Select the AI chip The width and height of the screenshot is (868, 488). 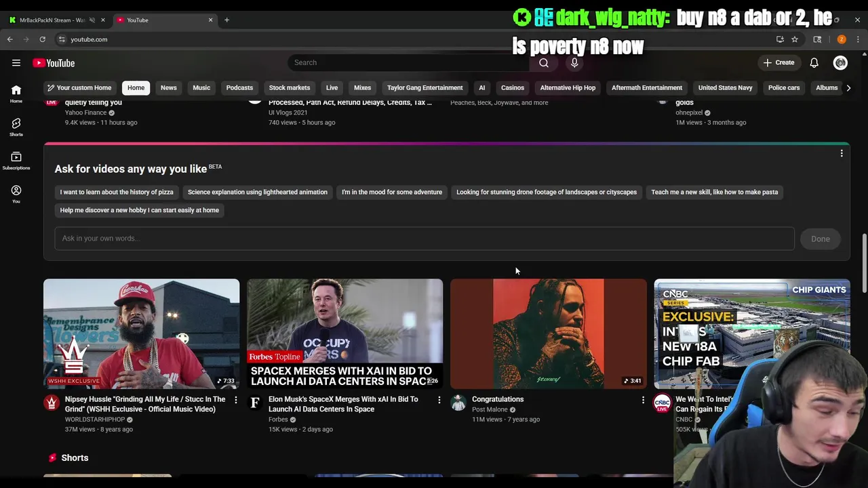click(x=482, y=87)
